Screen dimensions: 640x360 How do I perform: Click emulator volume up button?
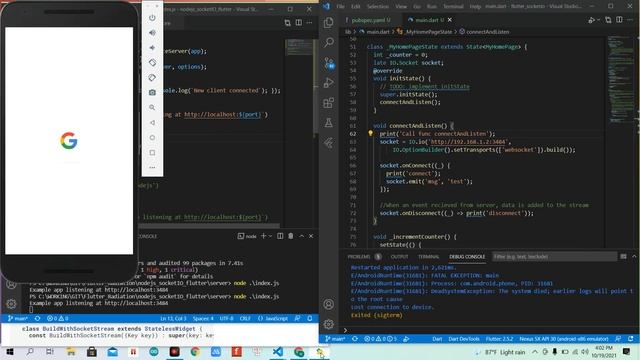[x=152, y=33]
